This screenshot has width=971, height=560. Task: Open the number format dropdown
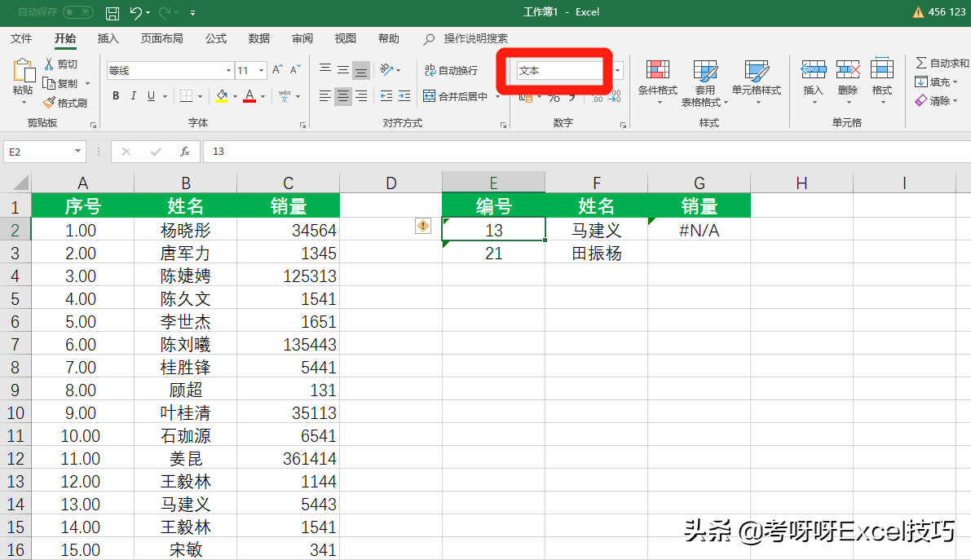tap(617, 71)
